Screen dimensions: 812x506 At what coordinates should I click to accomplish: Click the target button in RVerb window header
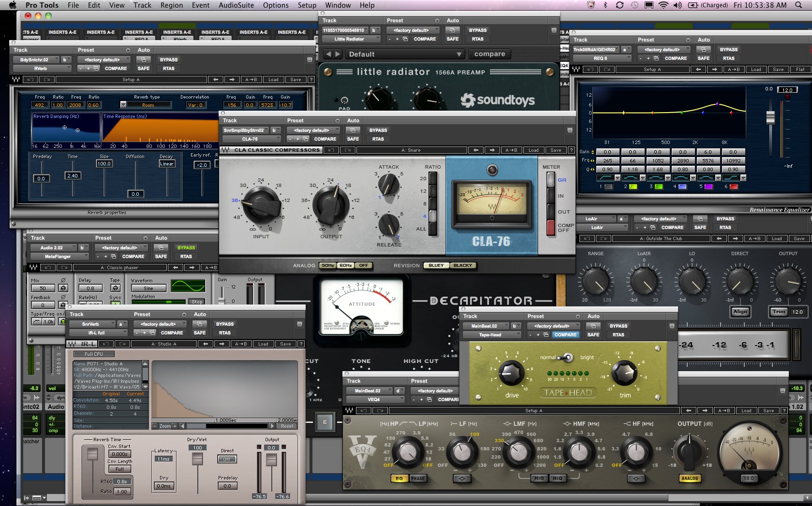click(x=310, y=59)
